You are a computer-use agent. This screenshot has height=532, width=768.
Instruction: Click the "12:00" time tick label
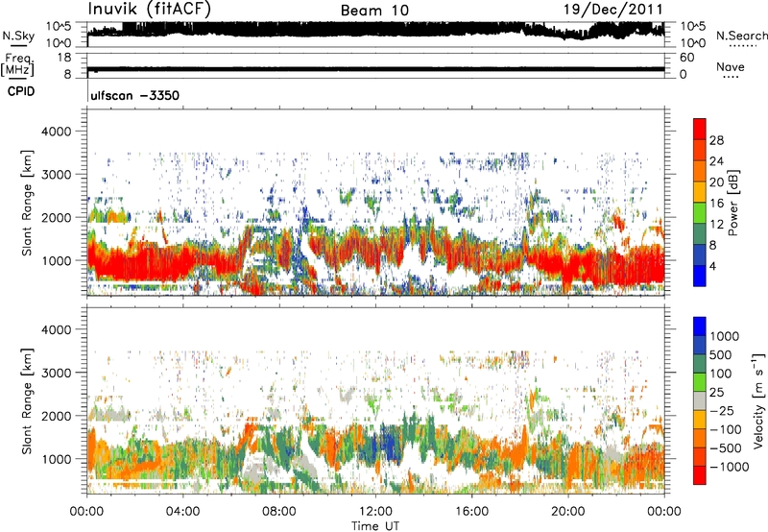[375, 512]
